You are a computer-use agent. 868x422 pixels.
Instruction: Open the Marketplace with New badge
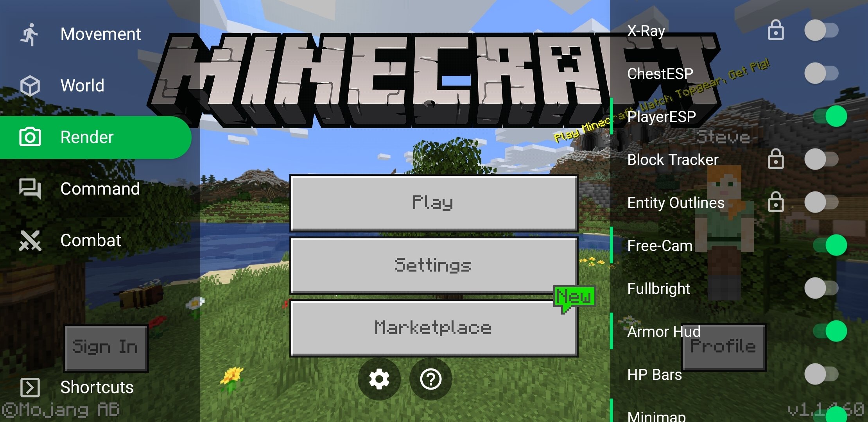click(x=434, y=328)
